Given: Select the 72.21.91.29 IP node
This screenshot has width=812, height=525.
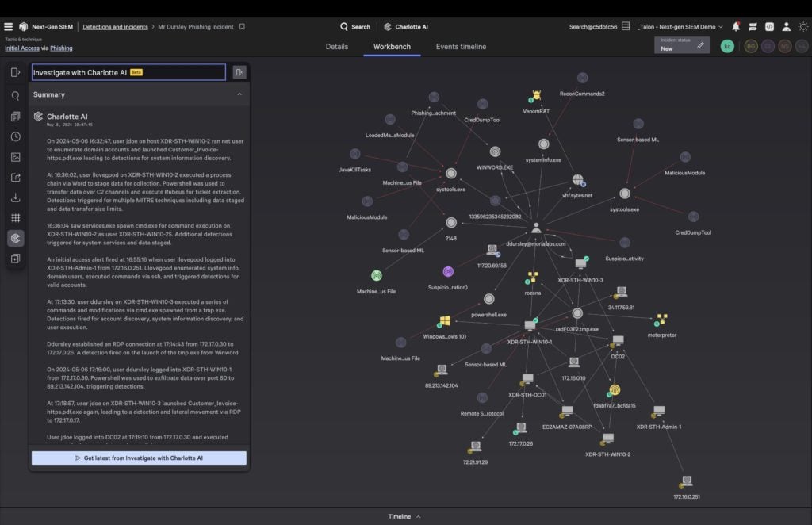Looking at the screenshot, I should [475, 446].
